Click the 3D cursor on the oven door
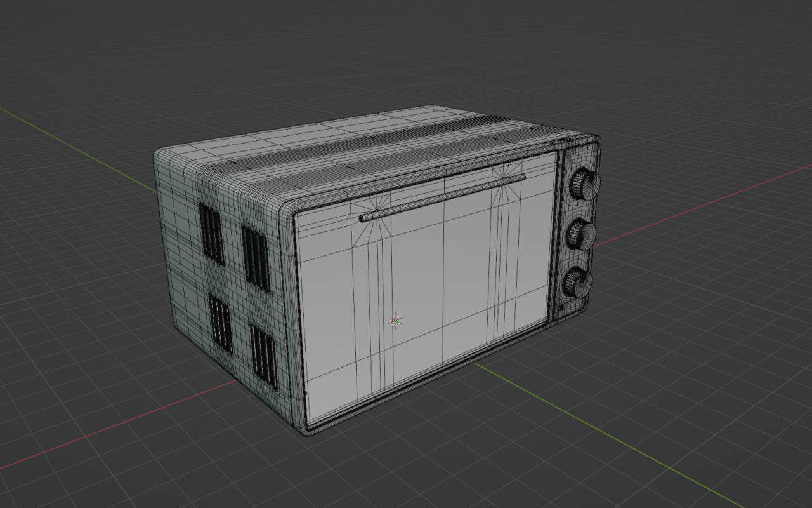 click(395, 321)
